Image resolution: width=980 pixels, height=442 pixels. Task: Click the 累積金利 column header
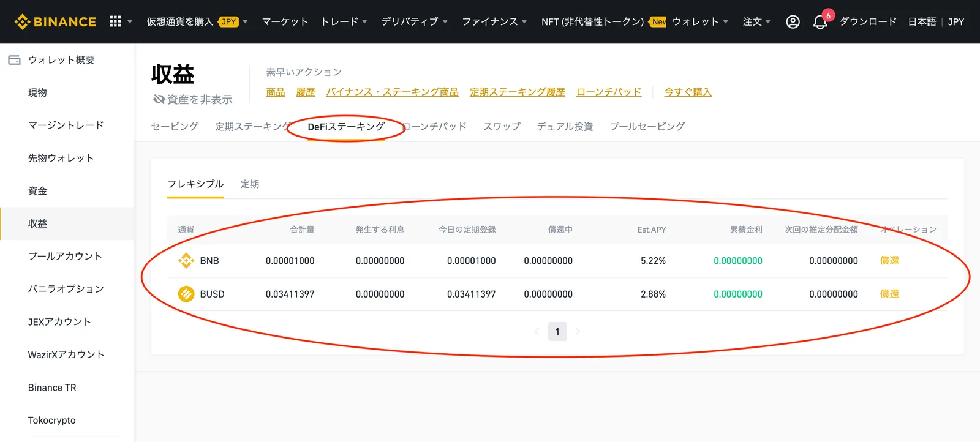[746, 230]
